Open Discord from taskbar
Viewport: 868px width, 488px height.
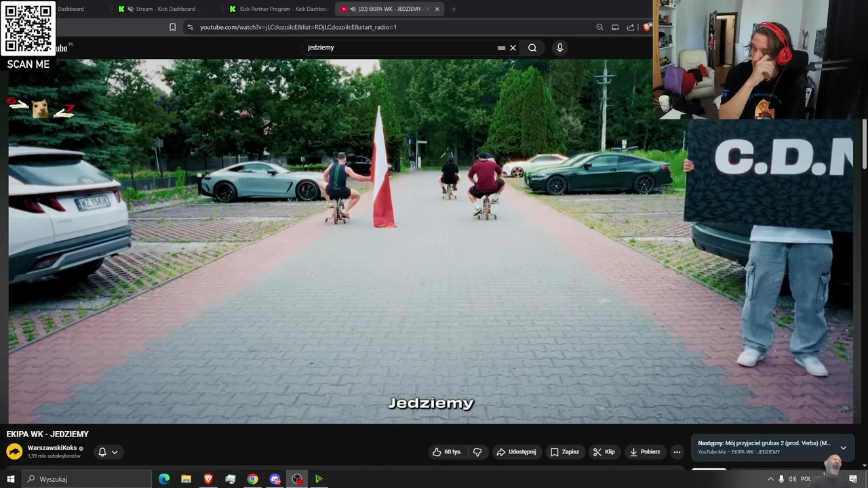pyautogui.click(x=275, y=479)
